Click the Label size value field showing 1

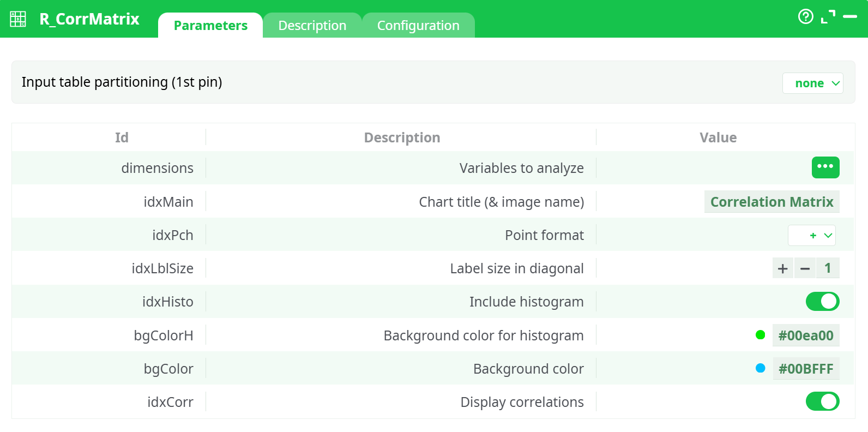pos(828,268)
